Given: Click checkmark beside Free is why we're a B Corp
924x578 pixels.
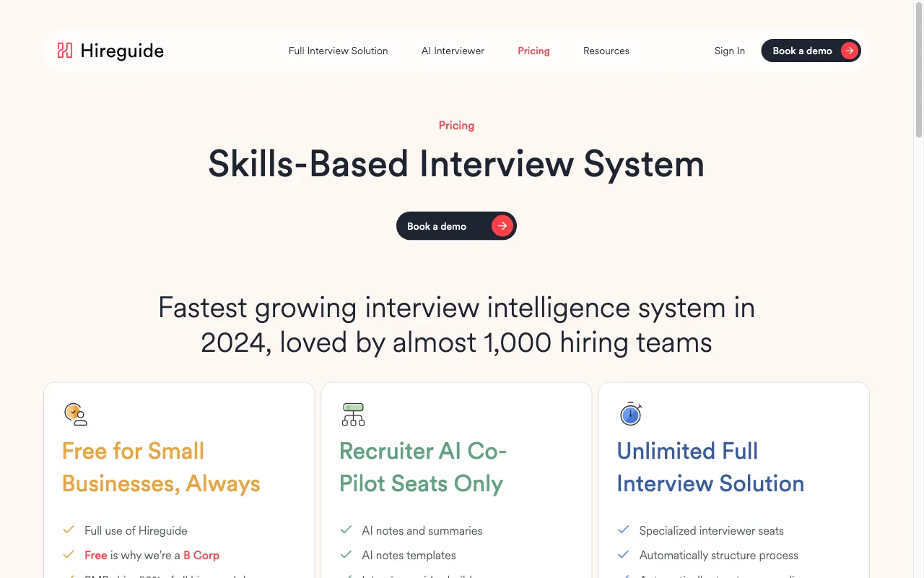Looking at the screenshot, I should click(69, 555).
